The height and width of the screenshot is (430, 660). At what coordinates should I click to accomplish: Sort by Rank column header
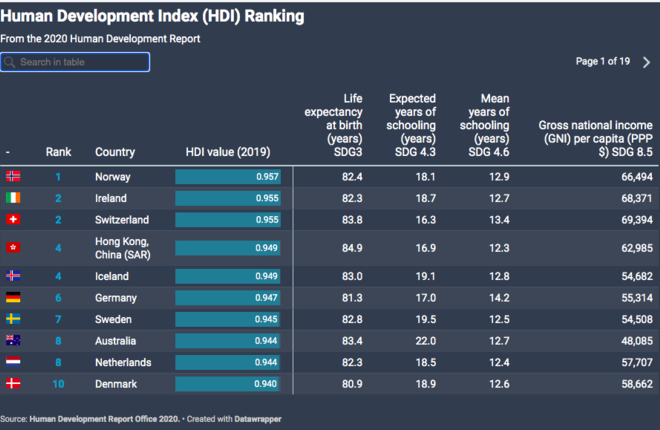(58, 153)
